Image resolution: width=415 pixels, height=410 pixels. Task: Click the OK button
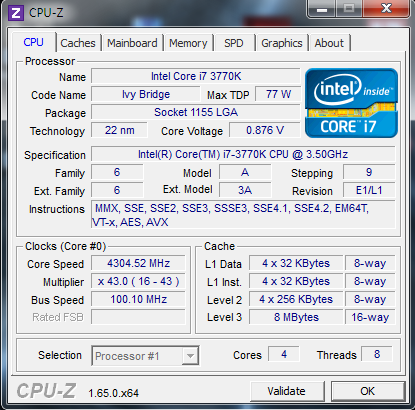[x=367, y=391]
